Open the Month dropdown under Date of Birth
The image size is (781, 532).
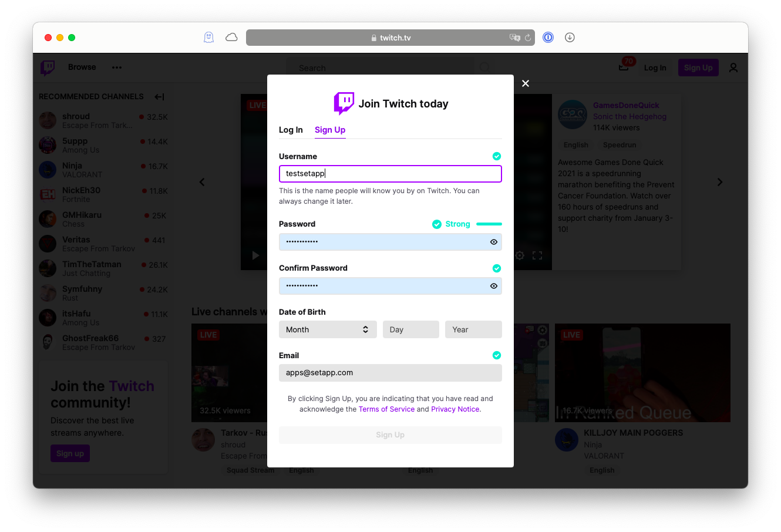pyautogui.click(x=328, y=329)
